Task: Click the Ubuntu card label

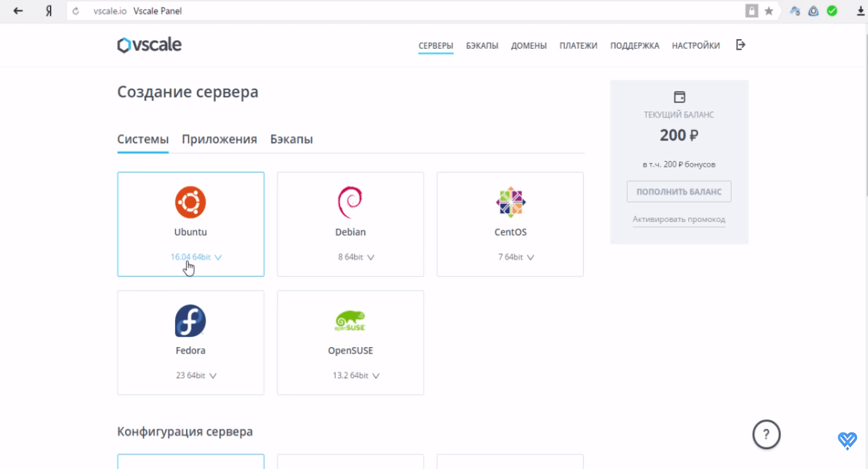Action: pos(190,232)
